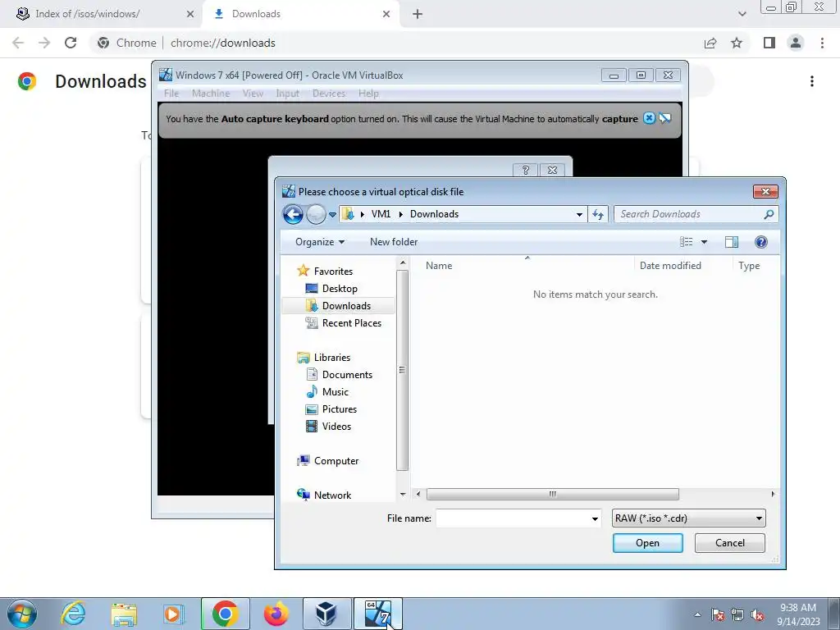This screenshot has width=840, height=630.
Task: Select Network in navigation pane
Action: [332, 495]
